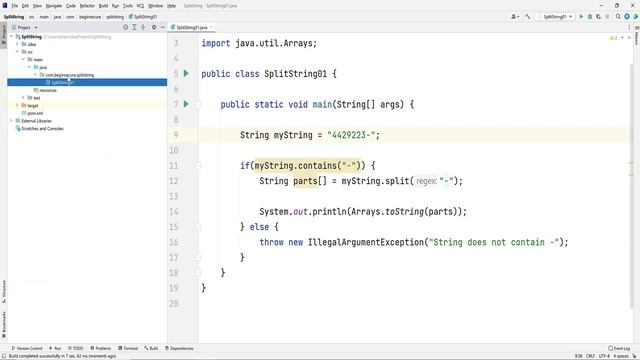This screenshot has height=360, width=640.
Task: Open Version Control tool window tab
Action: coord(27,348)
